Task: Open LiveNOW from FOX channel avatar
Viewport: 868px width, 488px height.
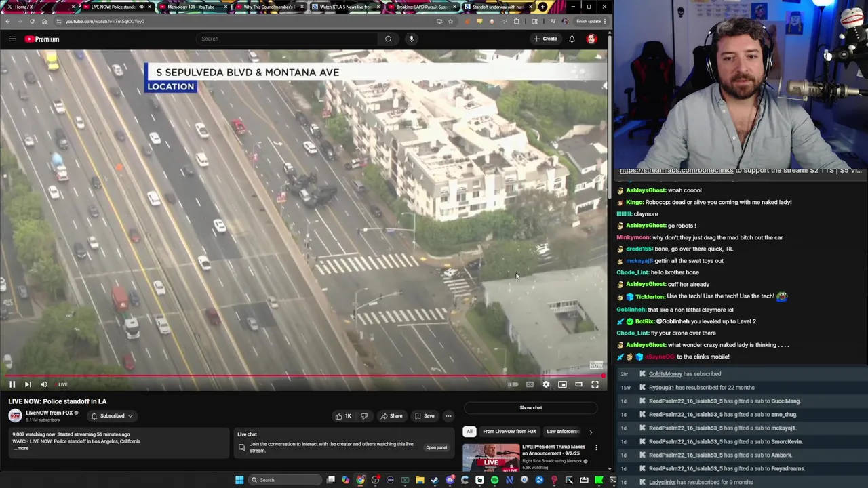Action: (15, 415)
